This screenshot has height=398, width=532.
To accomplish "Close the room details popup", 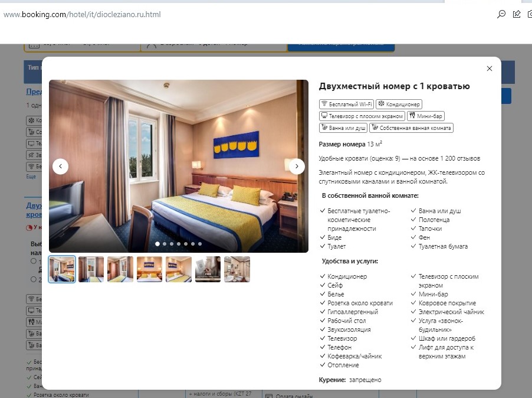I will pyautogui.click(x=489, y=68).
